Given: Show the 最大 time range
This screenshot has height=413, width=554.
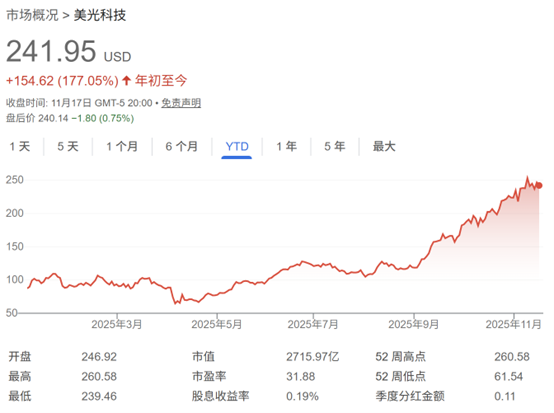Looking at the screenshot, I should click(x=384, y=146).
